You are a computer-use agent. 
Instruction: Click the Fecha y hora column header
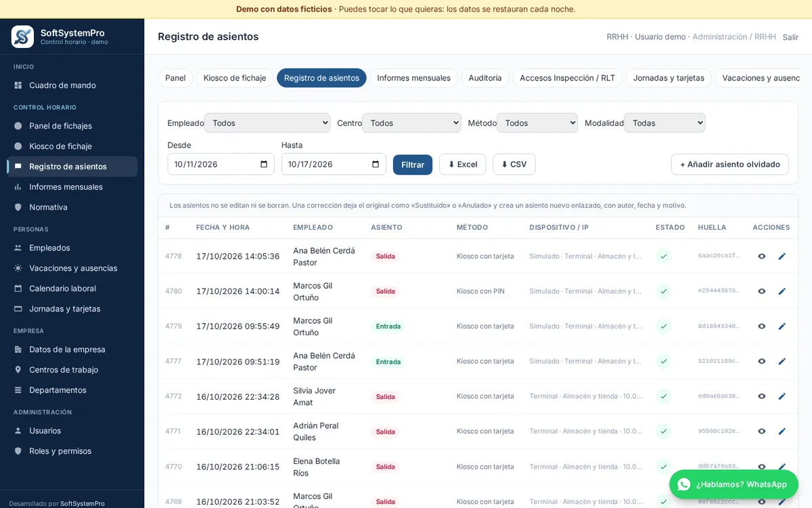click(x=223, y=228)
